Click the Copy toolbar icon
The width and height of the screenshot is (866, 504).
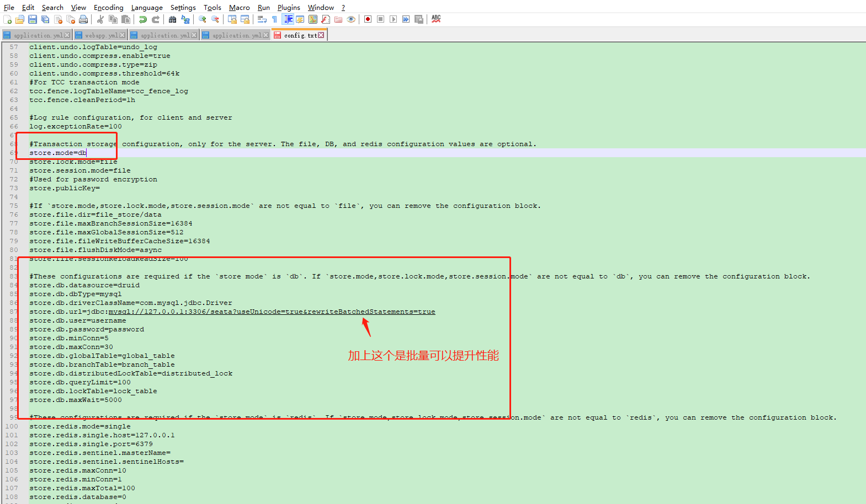(113, 19)
